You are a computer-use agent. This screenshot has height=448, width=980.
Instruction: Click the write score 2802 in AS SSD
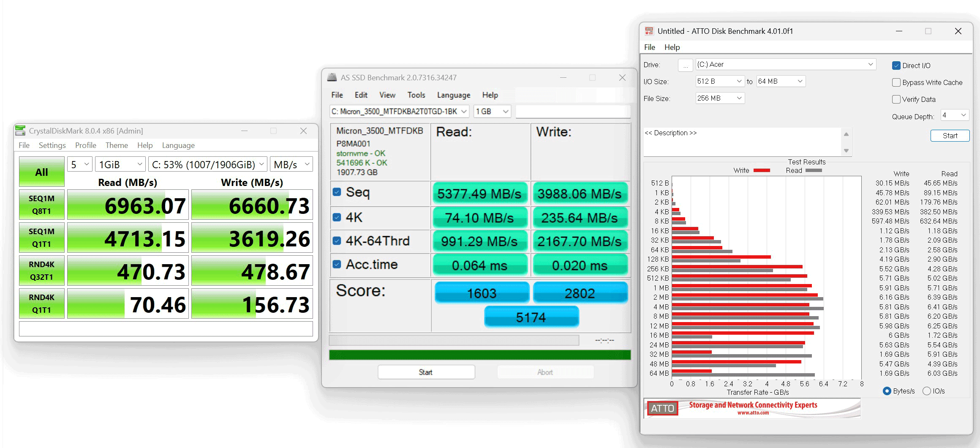pyautogui.click(x=580, y=292)
